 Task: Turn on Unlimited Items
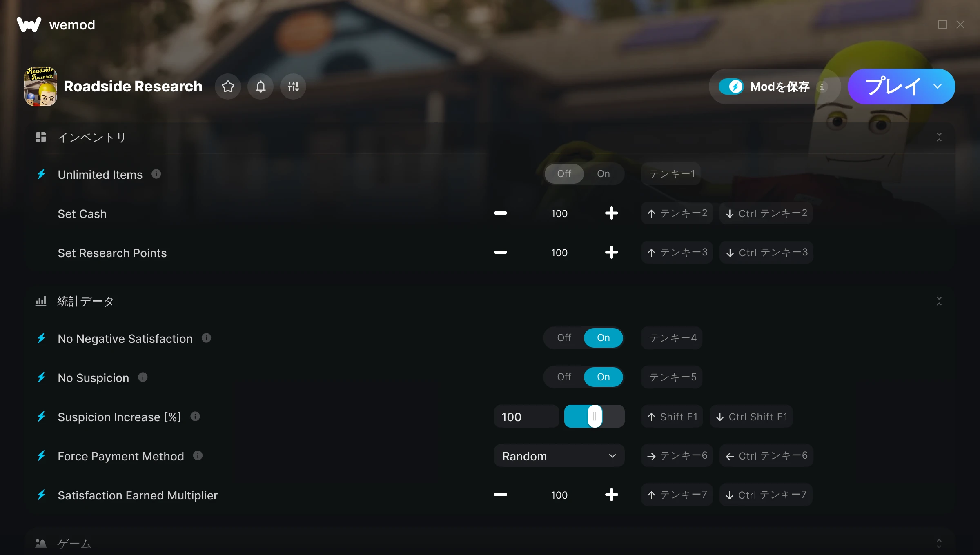coord(603,174)
